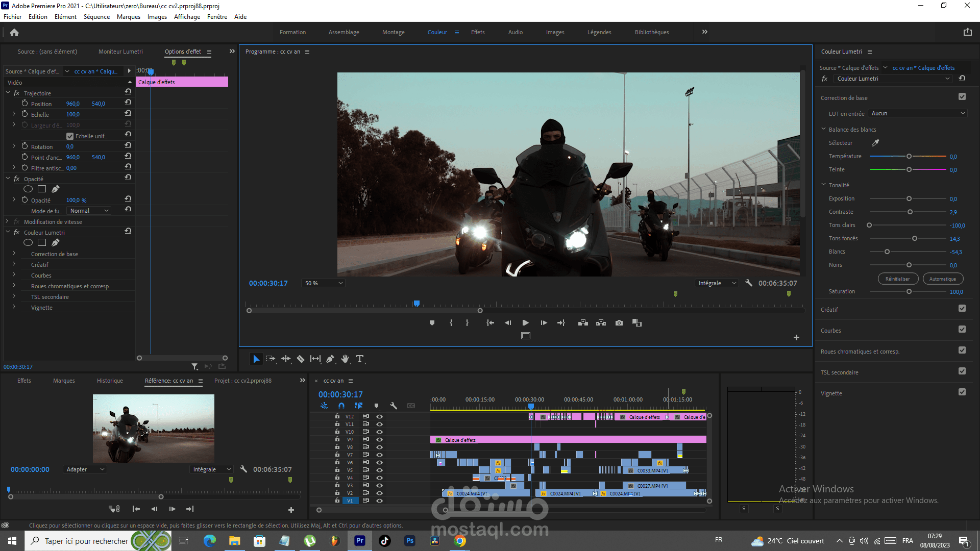The height and width of the screenshot is (551, 980).
Task: Click the Export Frame camera icon
Action: pos(619,323)
